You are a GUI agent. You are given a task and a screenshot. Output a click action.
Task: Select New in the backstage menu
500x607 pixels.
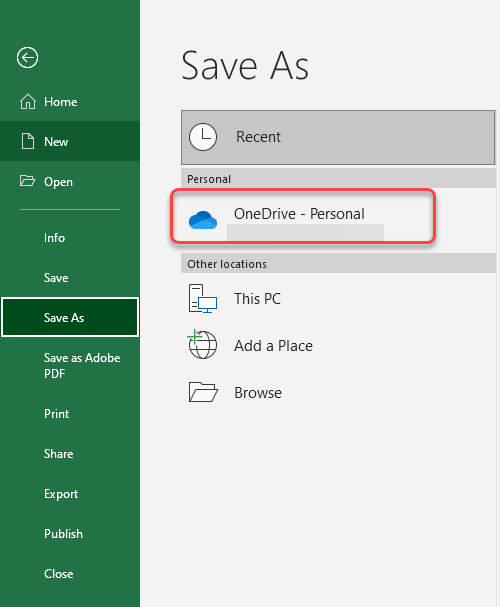[70, 141]
